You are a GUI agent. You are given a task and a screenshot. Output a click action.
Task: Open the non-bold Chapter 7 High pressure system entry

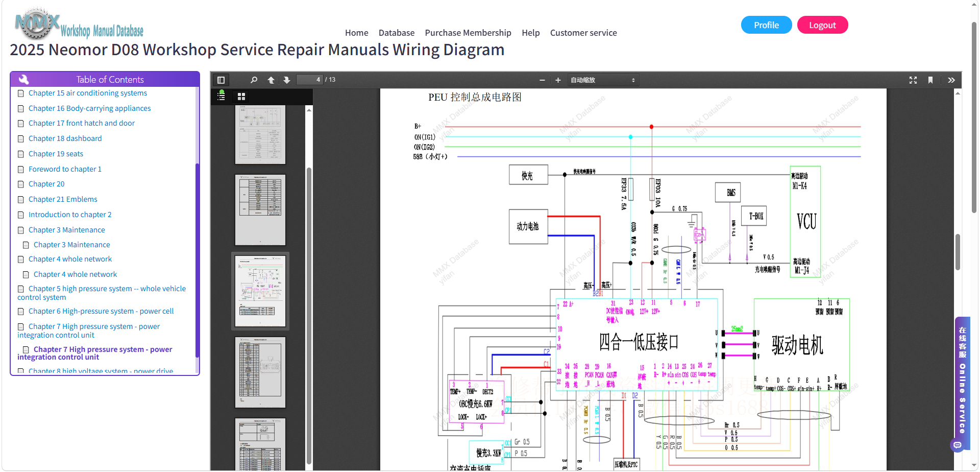pos(89,331)
